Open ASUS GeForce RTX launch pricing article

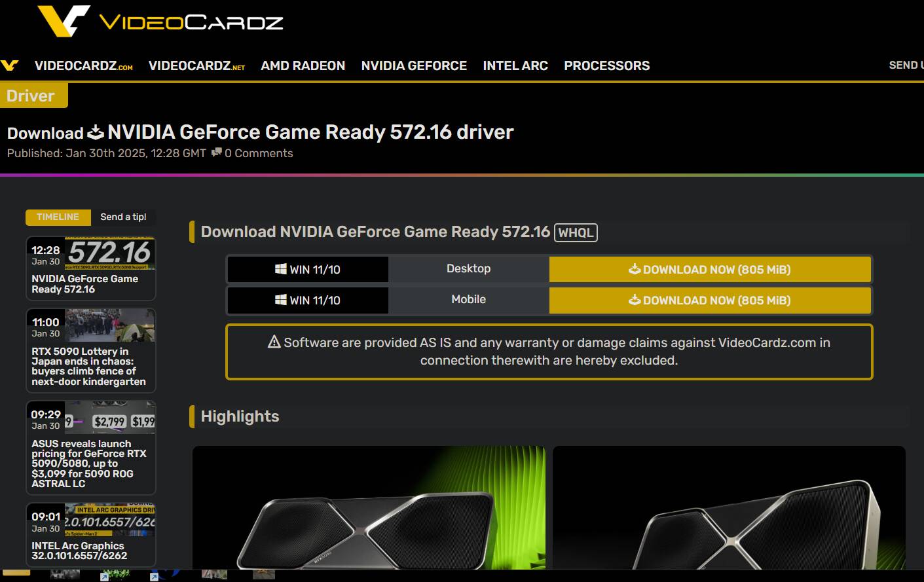coord(88,464)
